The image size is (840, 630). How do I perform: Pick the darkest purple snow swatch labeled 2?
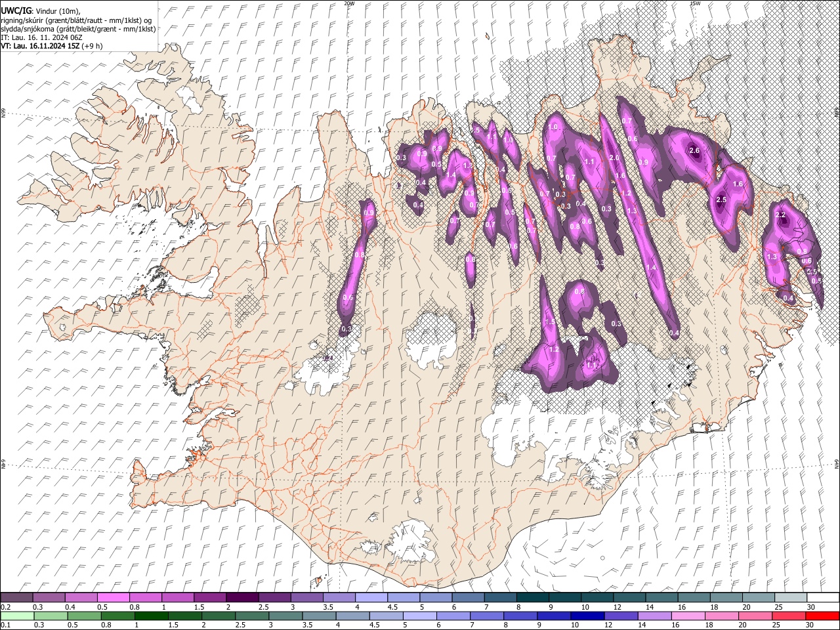tap(242, 597)
